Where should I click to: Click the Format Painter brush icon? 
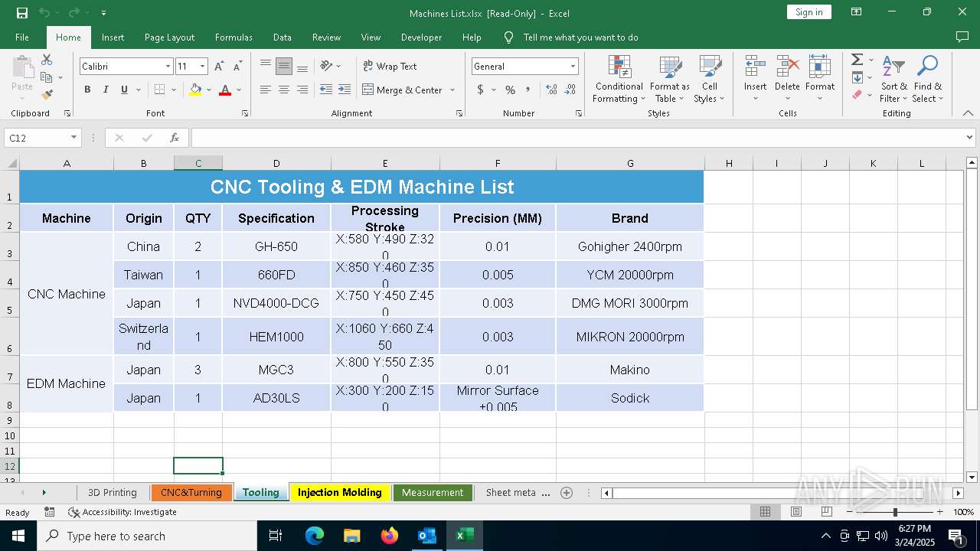pyautogui.click(x=47, y=95)
